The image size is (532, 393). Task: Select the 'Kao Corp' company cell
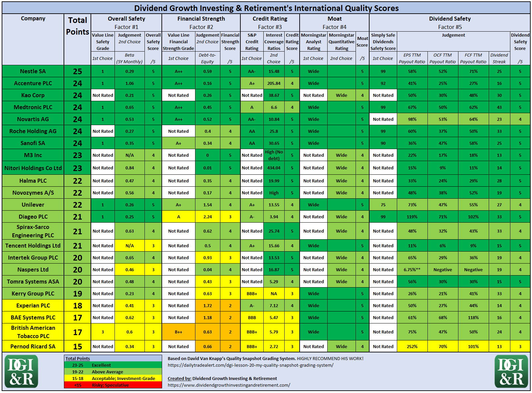click(33, 95)
